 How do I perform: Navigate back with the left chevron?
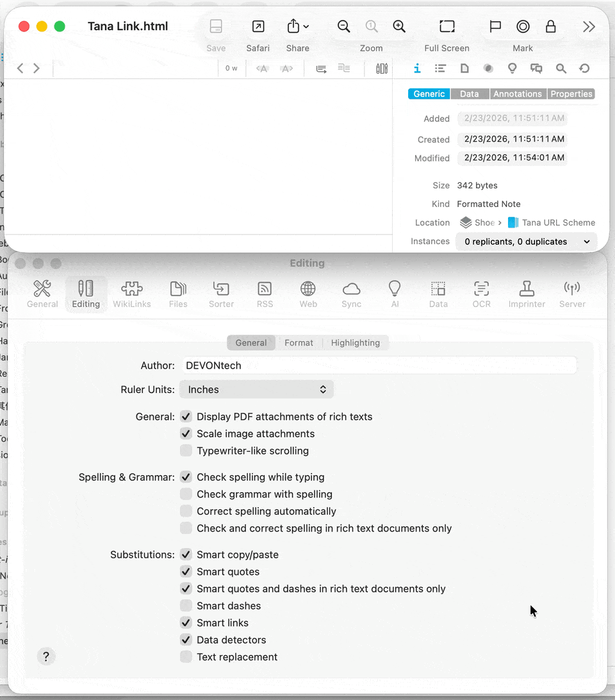pos(20,69)
